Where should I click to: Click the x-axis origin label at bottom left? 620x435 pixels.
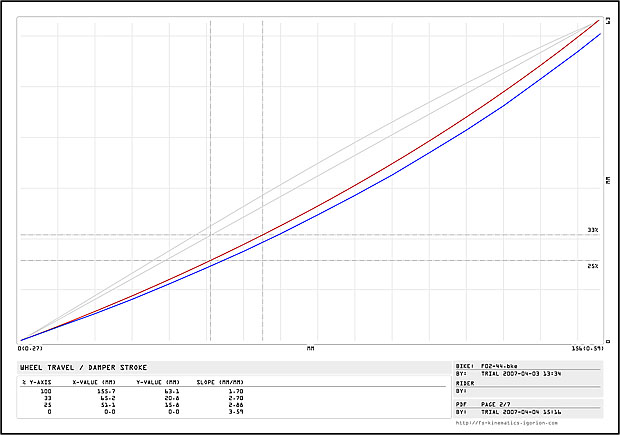(x=29, y=350)
